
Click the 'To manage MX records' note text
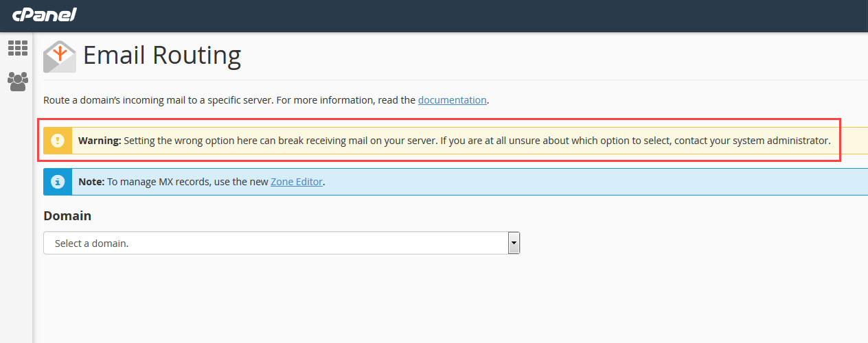click(x=189, y=182)
